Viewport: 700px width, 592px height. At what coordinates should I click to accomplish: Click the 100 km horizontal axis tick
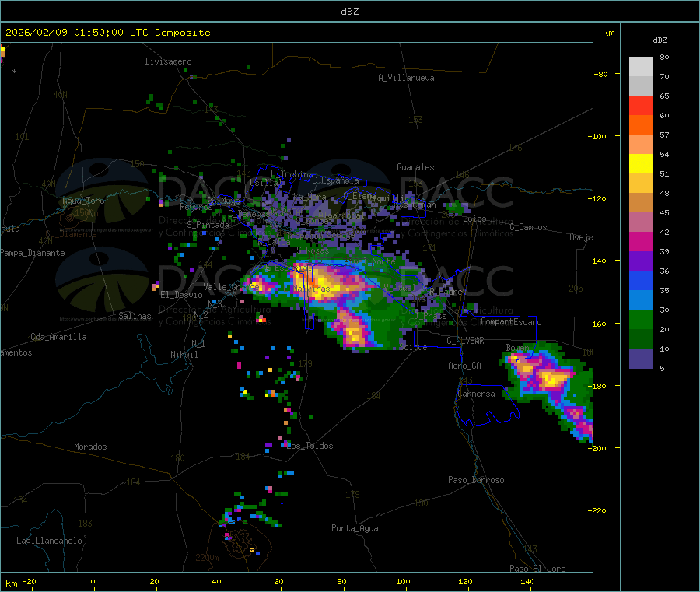pos(403,581)
